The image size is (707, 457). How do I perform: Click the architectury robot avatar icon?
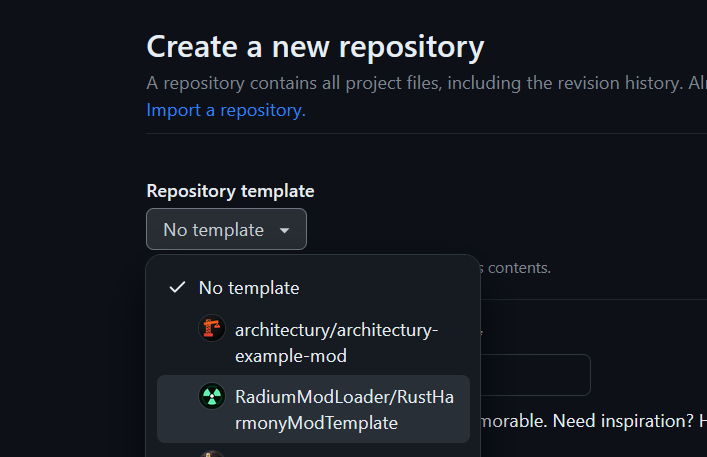click(x=211, y=329)
